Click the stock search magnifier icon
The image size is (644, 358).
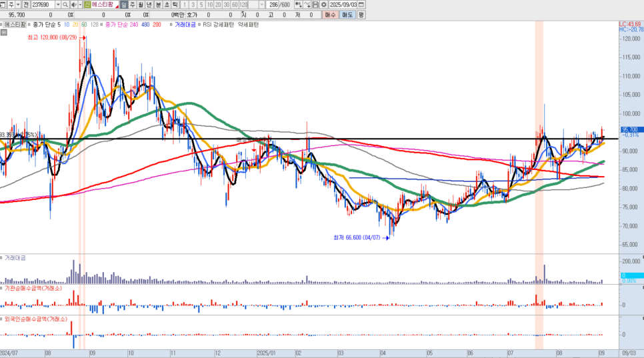pyautogui.click(x=65, y=5)
